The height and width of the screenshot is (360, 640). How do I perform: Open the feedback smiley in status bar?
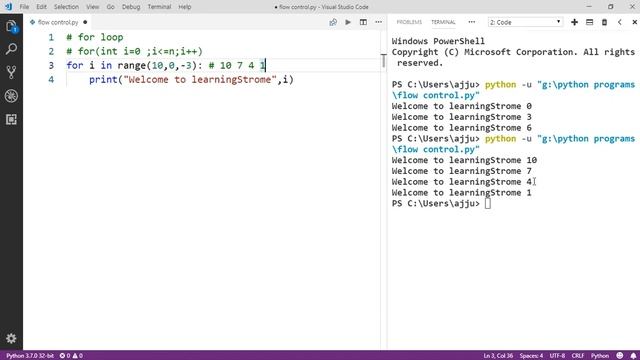coord(620,356)
